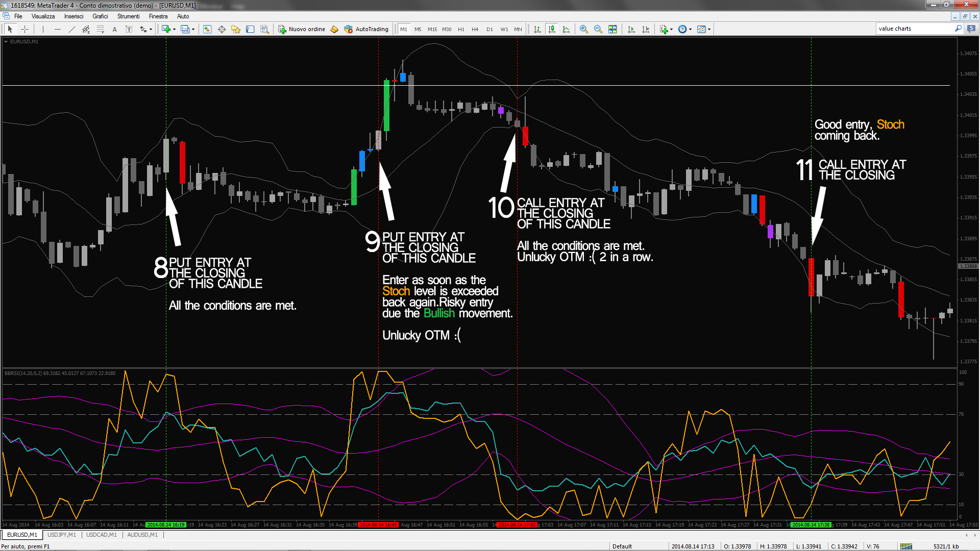980x551 pixels.
Task: Zoom in on the chart
Action: (583, 29)
